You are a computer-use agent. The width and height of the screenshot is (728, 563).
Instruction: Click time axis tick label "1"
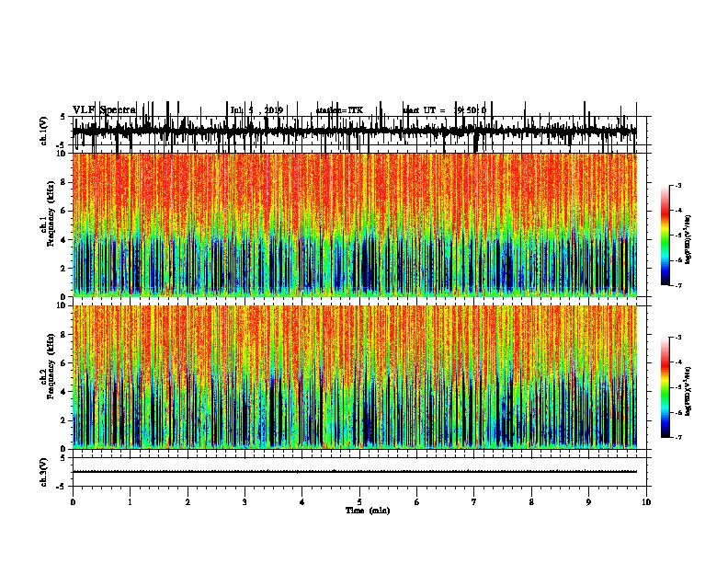[130, 502]
